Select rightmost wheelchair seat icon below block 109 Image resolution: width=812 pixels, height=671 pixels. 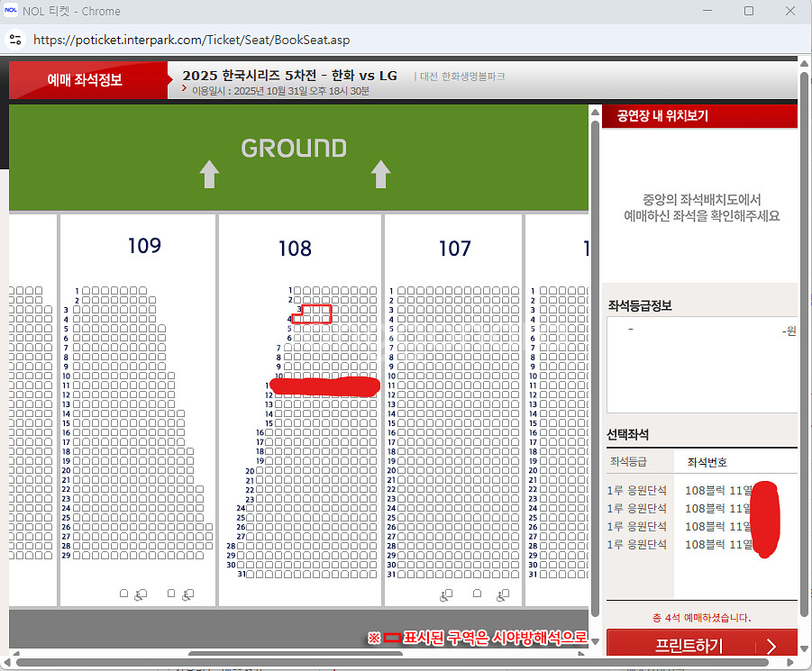coord(187,594)
